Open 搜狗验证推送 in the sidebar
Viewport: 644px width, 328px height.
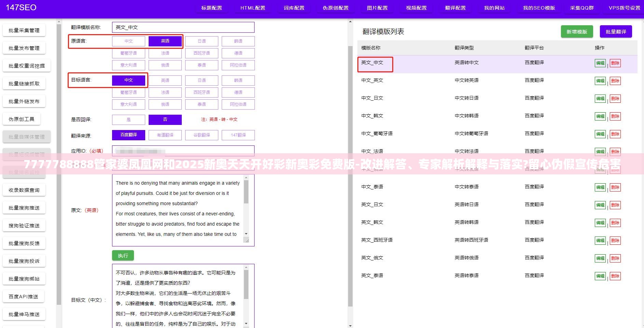point(24,226)
